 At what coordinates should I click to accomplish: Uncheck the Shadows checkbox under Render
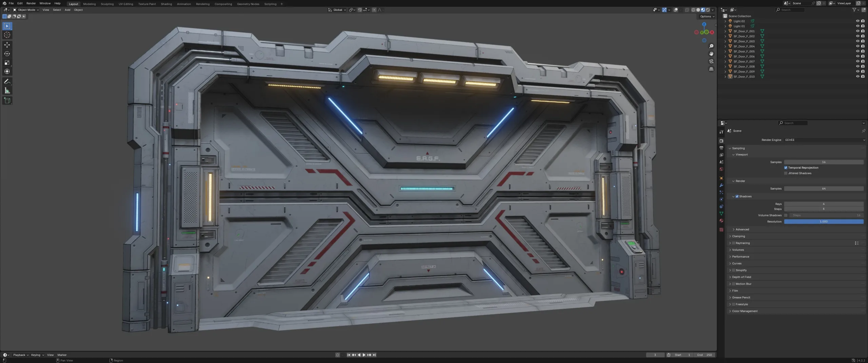click(737, 196)
